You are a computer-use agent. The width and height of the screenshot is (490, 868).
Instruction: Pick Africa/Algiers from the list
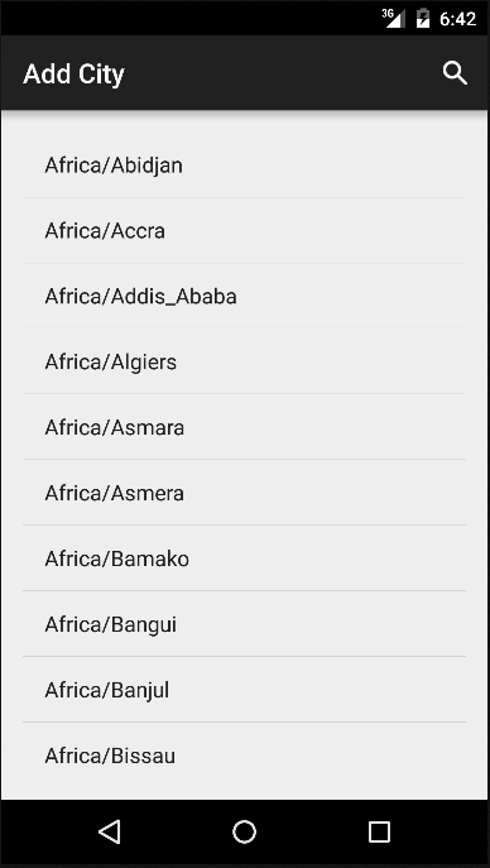pyautogui.click(x=111, y=362)
